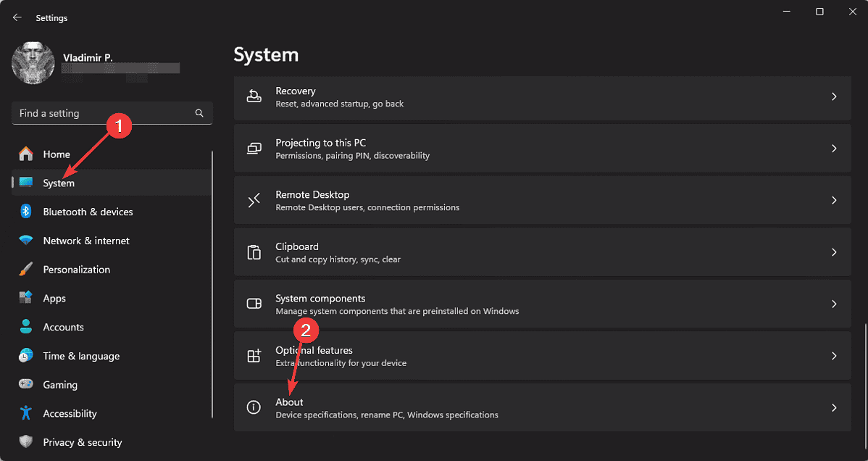868x461 pixels.
Task: Click the Home house icon in sidebar
Action: point(26,154)
